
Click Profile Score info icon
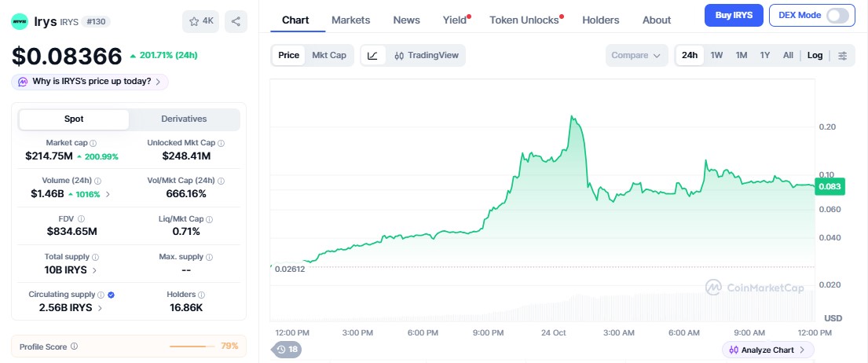click(74, 346)
